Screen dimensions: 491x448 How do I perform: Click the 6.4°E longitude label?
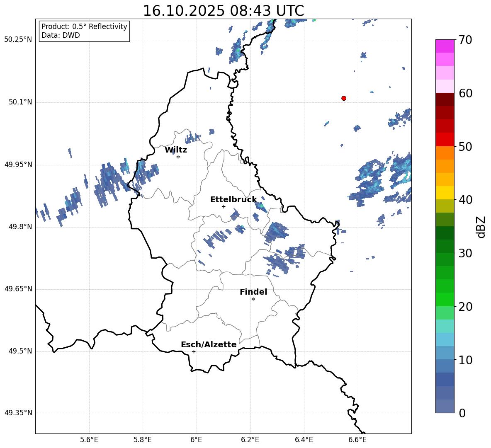point(304,440)
